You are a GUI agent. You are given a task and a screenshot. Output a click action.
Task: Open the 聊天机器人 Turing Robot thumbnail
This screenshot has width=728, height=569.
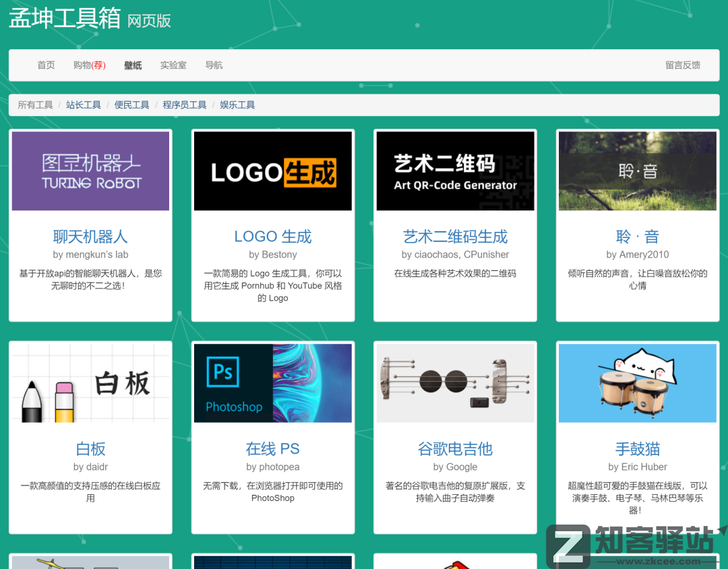pos(90,171)
